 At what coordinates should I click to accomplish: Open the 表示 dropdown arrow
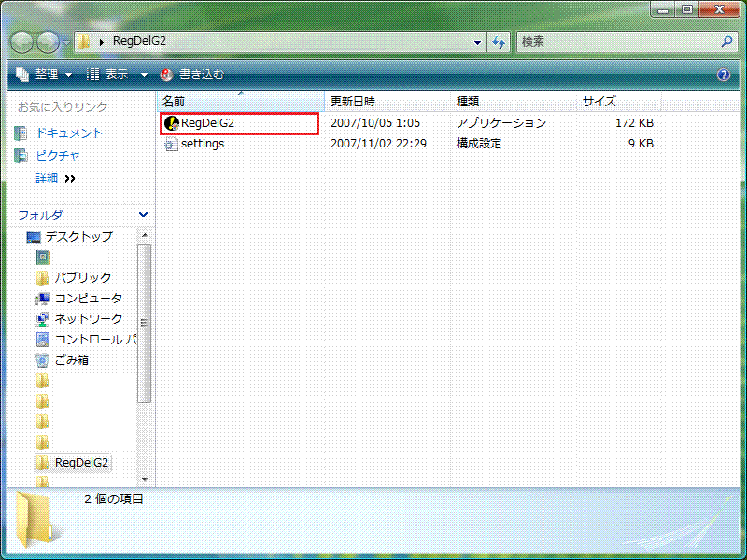[x=144, y=75]
